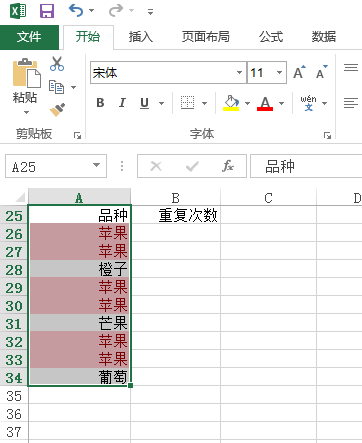Select column A header
Viewport: 362px width, 443px height.
pyautogui.click(x=79, y=197)
